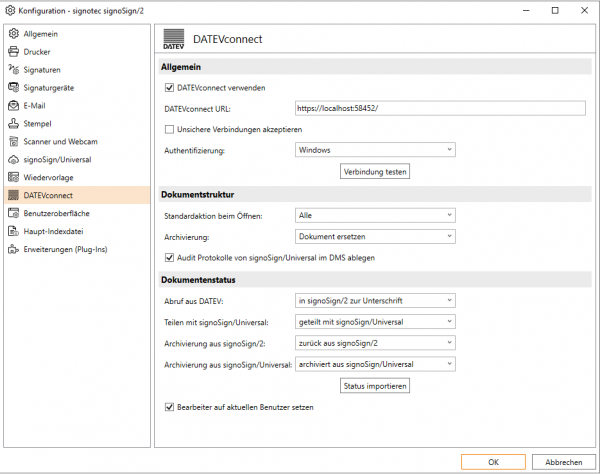Open the Haupt-Indexdatei settings
Image resolution: width=600 pixels, height=474 pixels.
pos(77,231)
